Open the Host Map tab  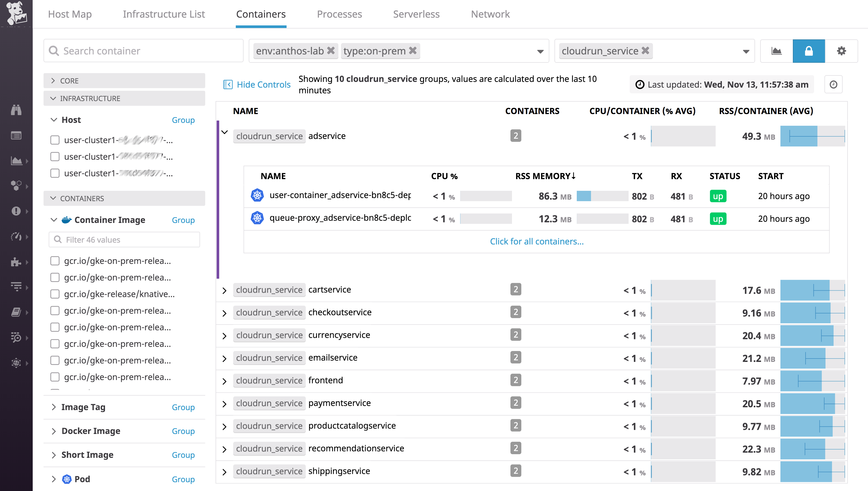[x=70, y=14]
